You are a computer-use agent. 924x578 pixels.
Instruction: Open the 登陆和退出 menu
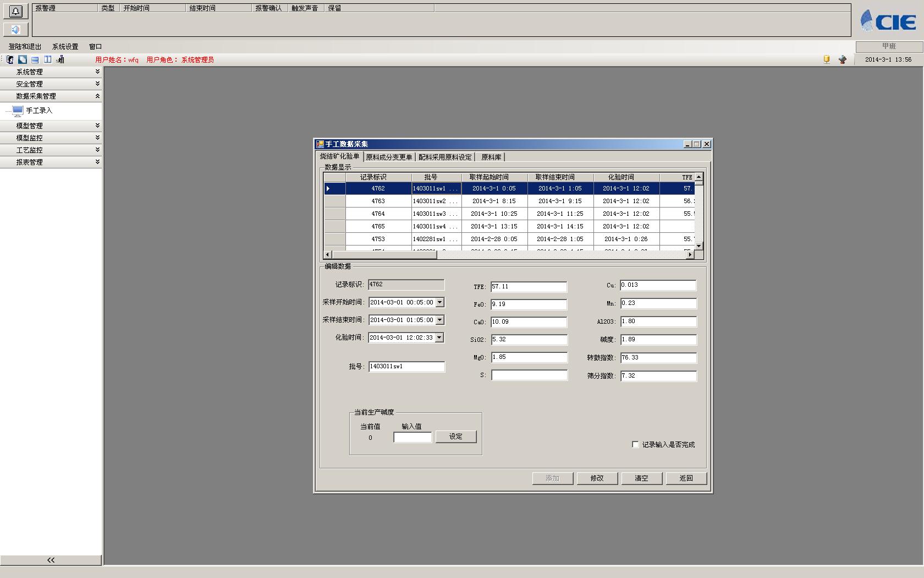25,47
